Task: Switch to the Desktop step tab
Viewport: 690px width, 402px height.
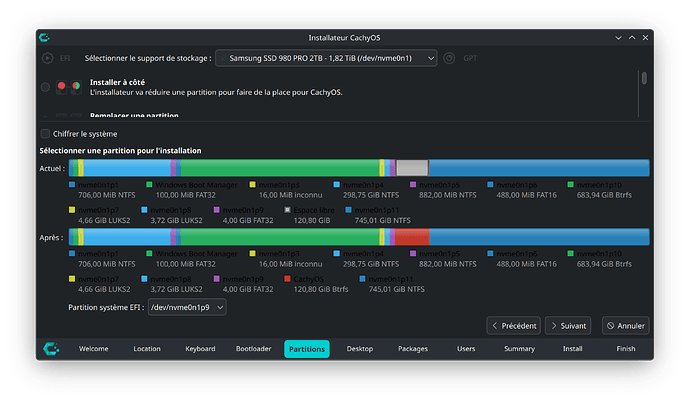Action: [360, 349]
